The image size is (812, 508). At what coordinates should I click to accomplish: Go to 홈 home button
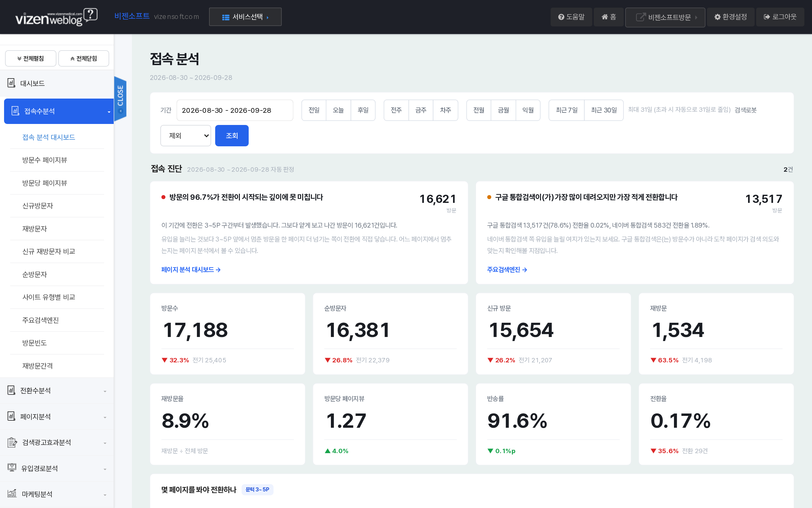click(x=609, y=17)
